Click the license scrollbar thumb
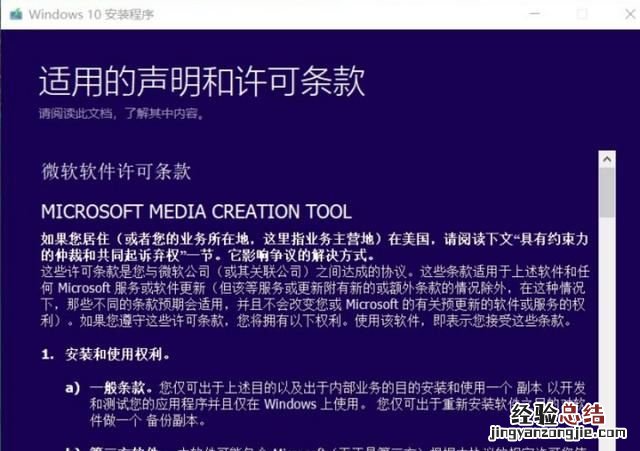This screenshot has width=640, height=451. pos(606,192)
